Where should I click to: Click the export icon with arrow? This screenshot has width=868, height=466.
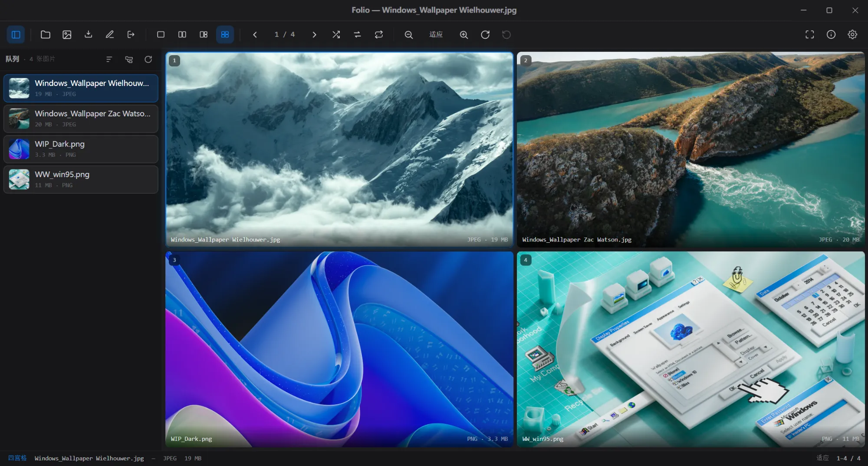pyautogui.click(x=131, y=34)
